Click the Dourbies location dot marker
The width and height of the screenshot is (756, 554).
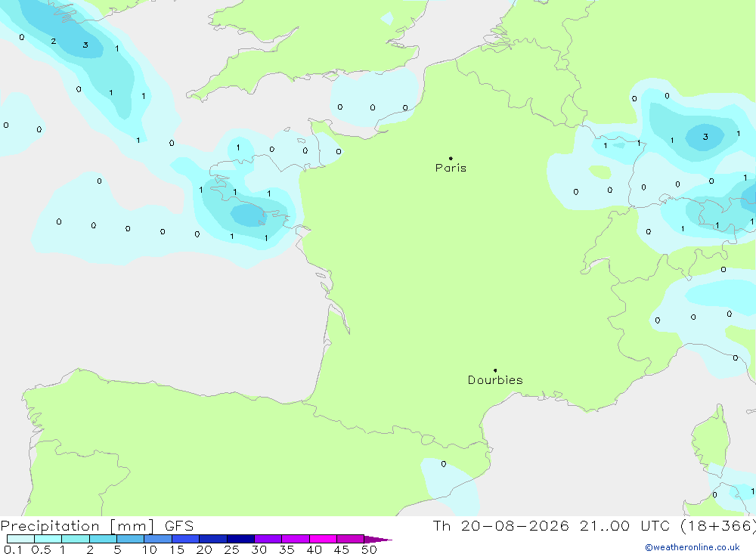495,370
